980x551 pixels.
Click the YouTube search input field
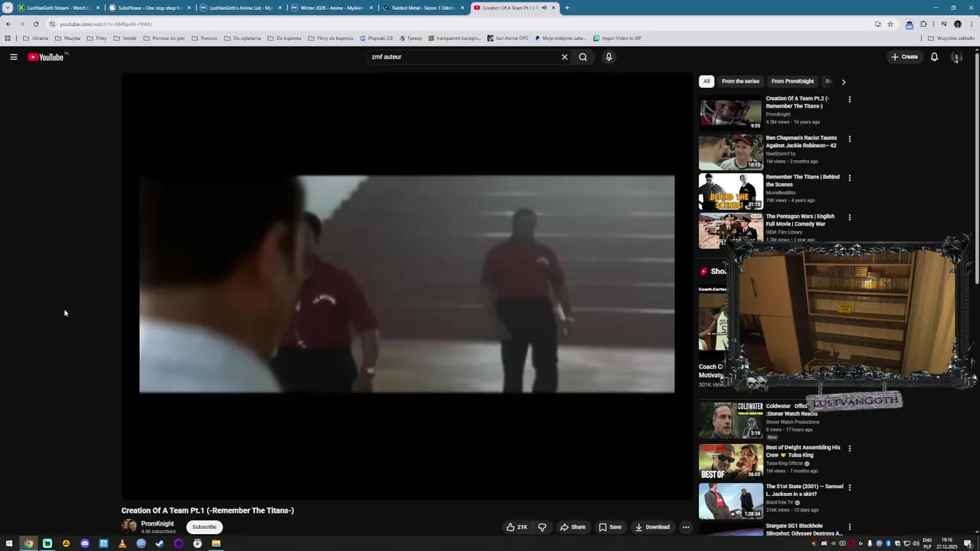464,57
